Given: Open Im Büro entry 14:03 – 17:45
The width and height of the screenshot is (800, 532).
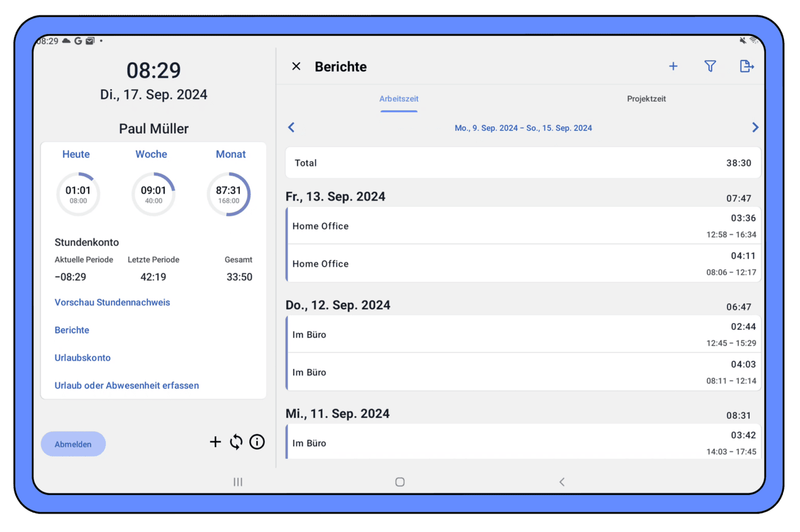Looking at the screenshot, I should 523,442.
